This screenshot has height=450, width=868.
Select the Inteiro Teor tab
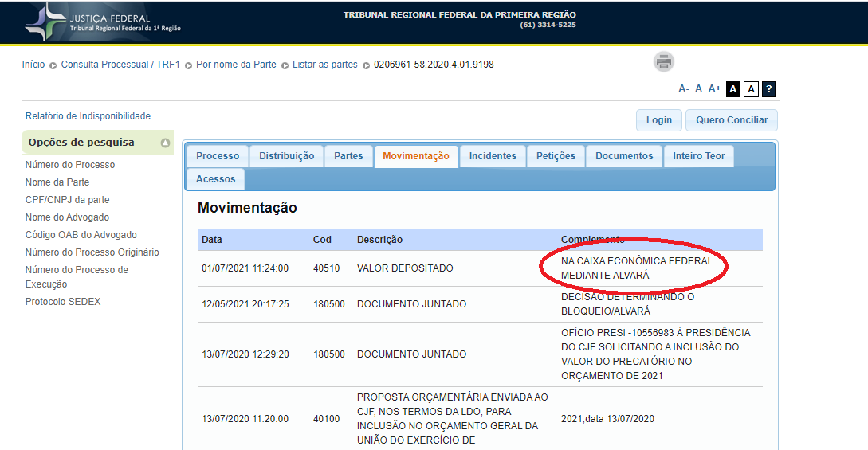click(698, 156)
